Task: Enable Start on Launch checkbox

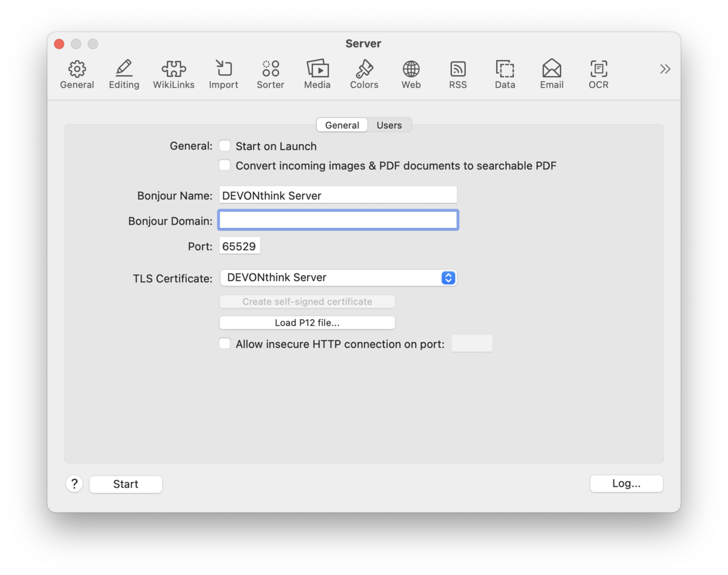Action: 224,146
